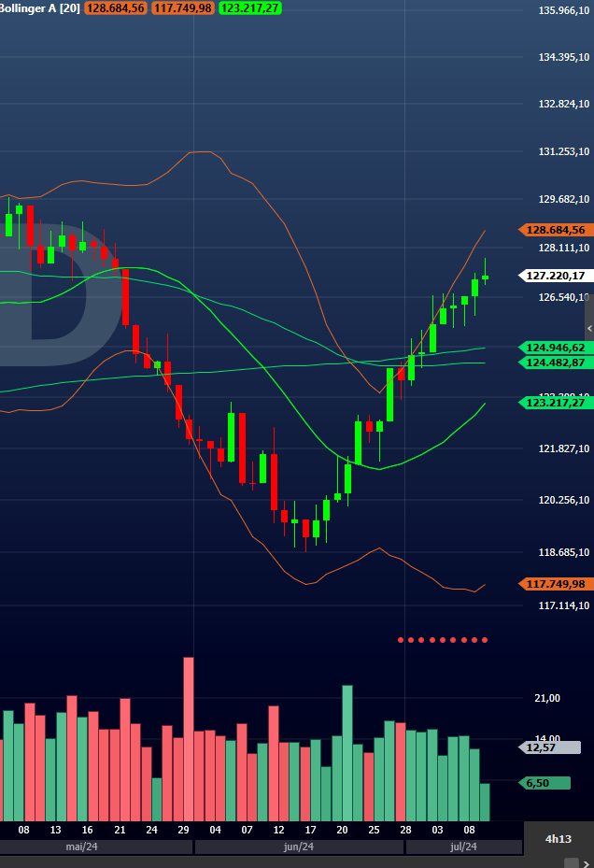Click date label 17 on time axis
Viewport: 594px width, 868px height.
[x=311, y=830]
